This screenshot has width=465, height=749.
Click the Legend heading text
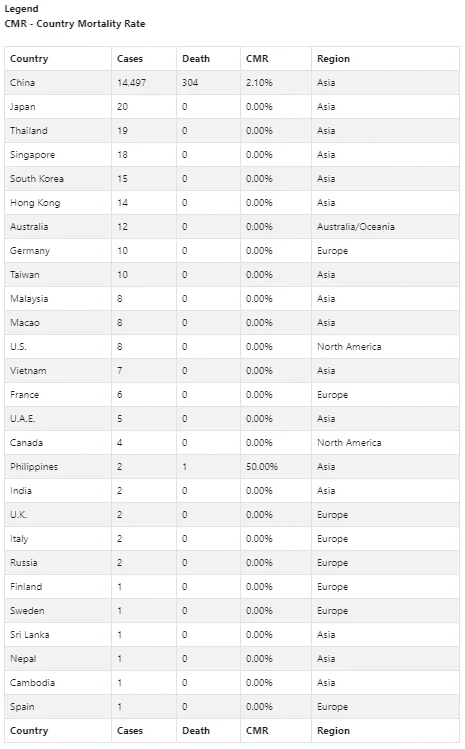[x=22, y=9]
